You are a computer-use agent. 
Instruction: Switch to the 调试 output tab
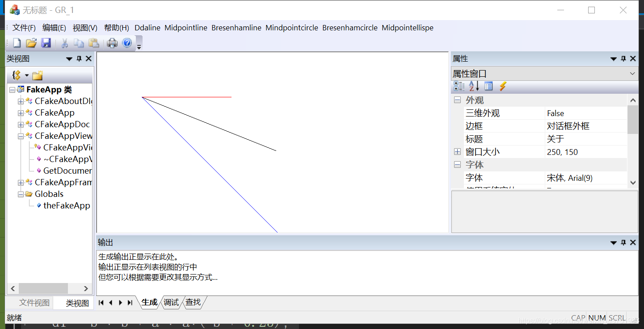tap(171, 302)
